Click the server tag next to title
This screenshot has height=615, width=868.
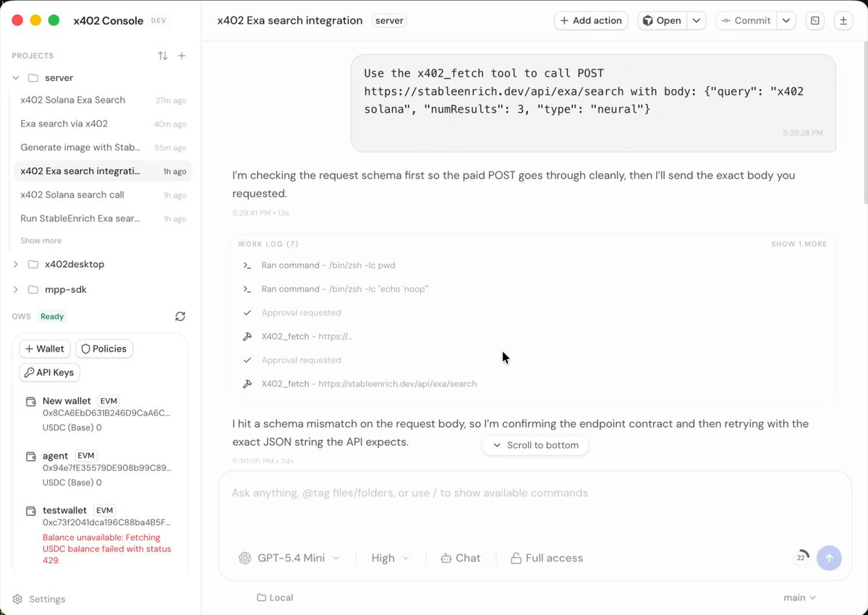(389, 20)
